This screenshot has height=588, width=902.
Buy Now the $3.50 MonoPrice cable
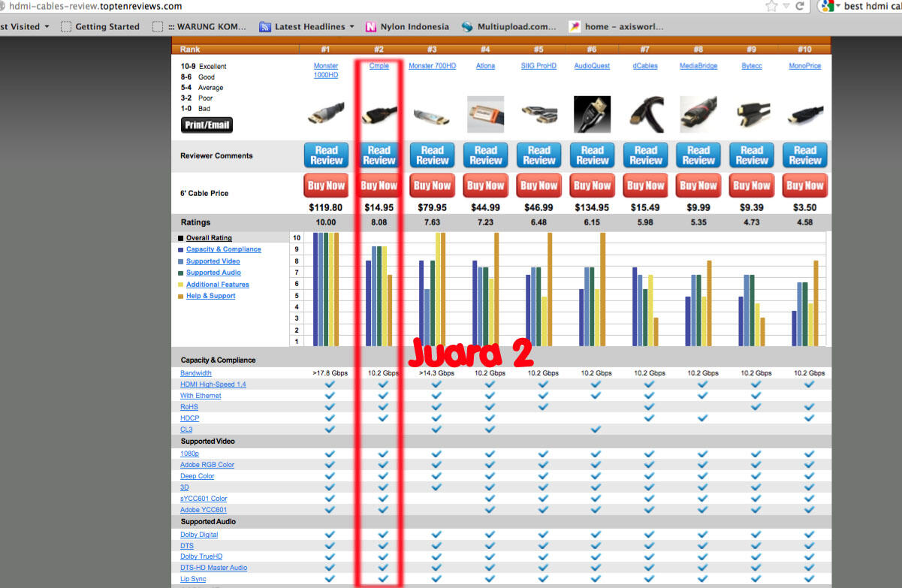[x=805, y=185]
